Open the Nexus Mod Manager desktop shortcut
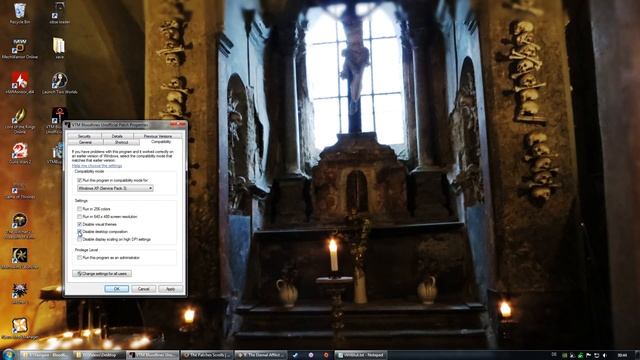This screenshot has width=640, height=360. 20,329
